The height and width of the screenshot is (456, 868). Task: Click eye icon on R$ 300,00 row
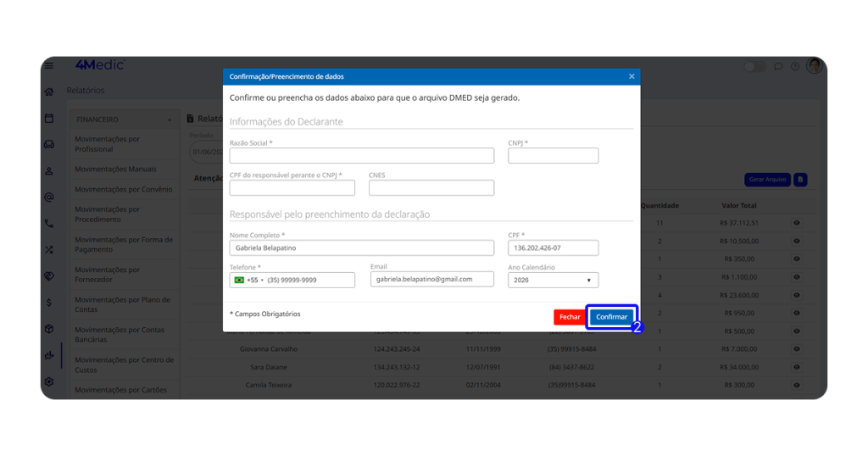(797, 385)
